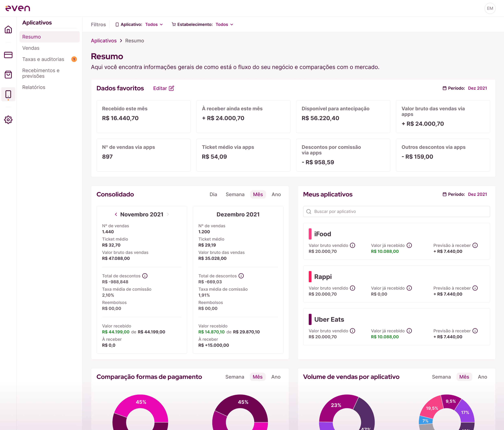Set Consolidado view to Ano
This screenshot has width=504, height=430.
[276, 194]
